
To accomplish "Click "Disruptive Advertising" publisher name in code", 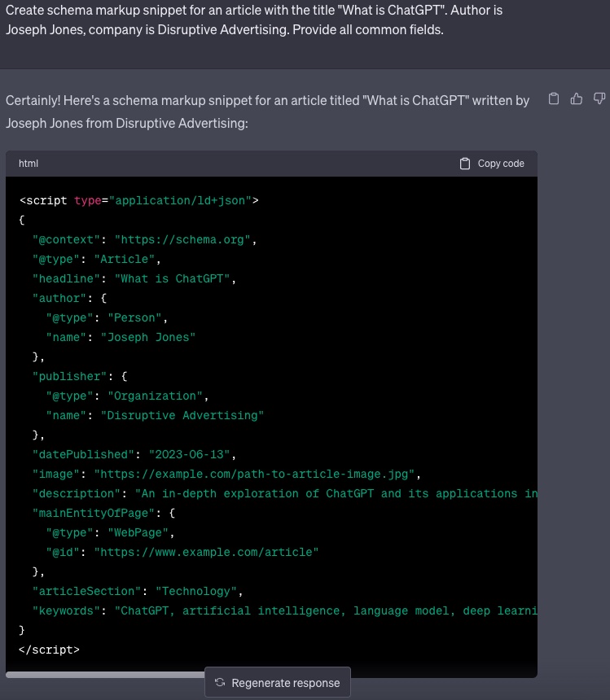I will point(182,415).
